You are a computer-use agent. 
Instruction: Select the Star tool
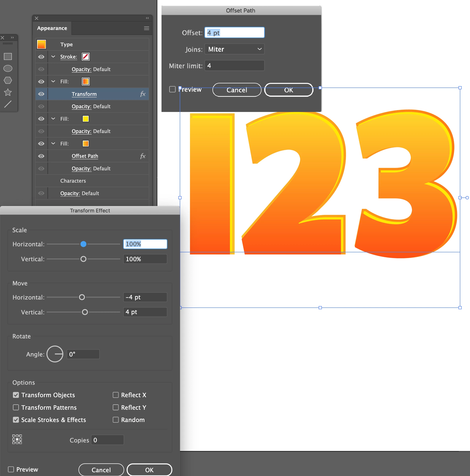(x=8, y=92)
